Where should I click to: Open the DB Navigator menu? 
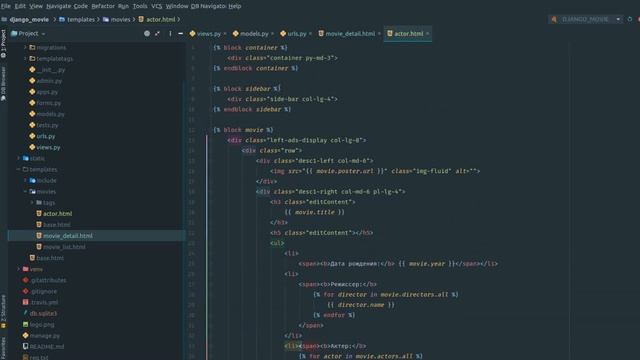click(208, 6)
